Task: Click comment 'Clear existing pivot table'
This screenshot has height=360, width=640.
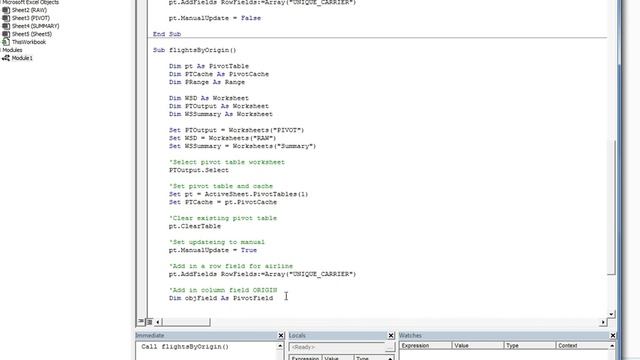Action: tap(223, 218)
